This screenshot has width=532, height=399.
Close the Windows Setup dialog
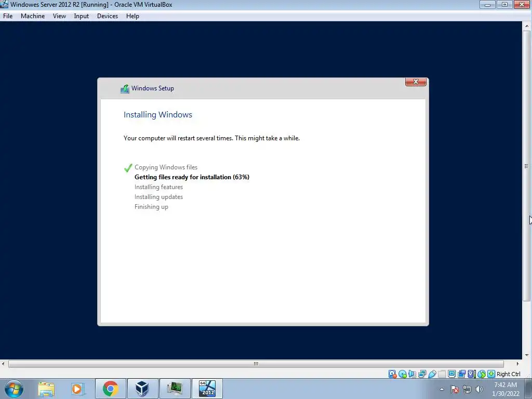click(x=416, y=82)
